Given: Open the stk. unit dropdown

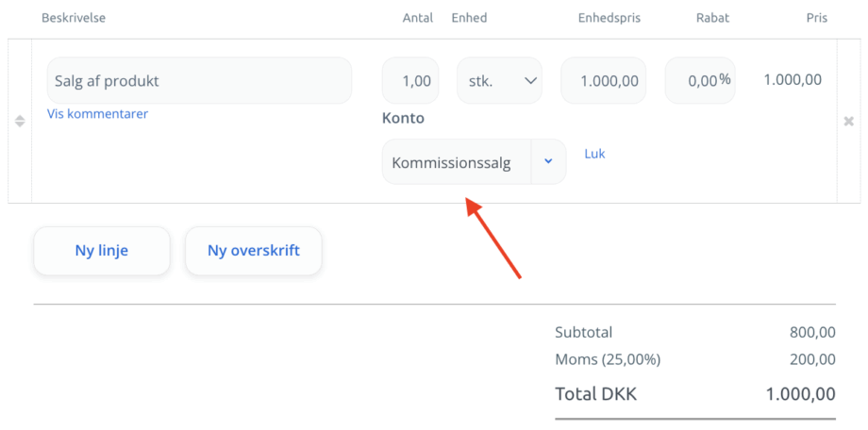Looking at the screenshot, I should click(x=499, y=81).
